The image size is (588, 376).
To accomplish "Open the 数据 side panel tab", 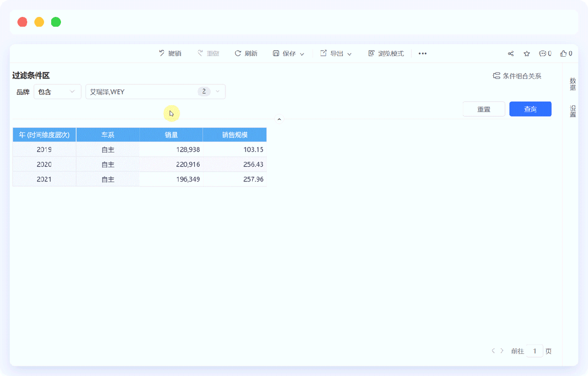I will pos(573,84).
